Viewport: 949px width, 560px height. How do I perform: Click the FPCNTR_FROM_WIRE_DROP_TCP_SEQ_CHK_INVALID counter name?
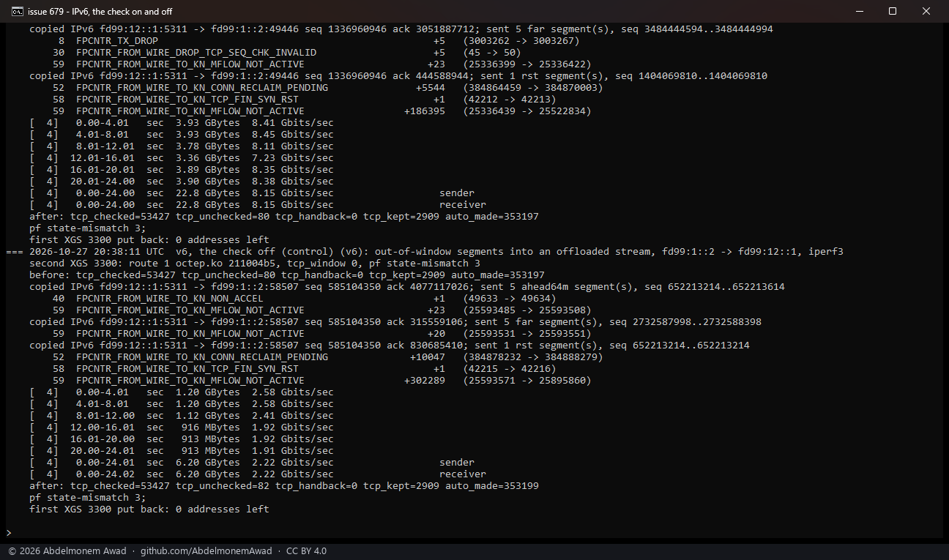pyautogui.click(x=196, y=53)
